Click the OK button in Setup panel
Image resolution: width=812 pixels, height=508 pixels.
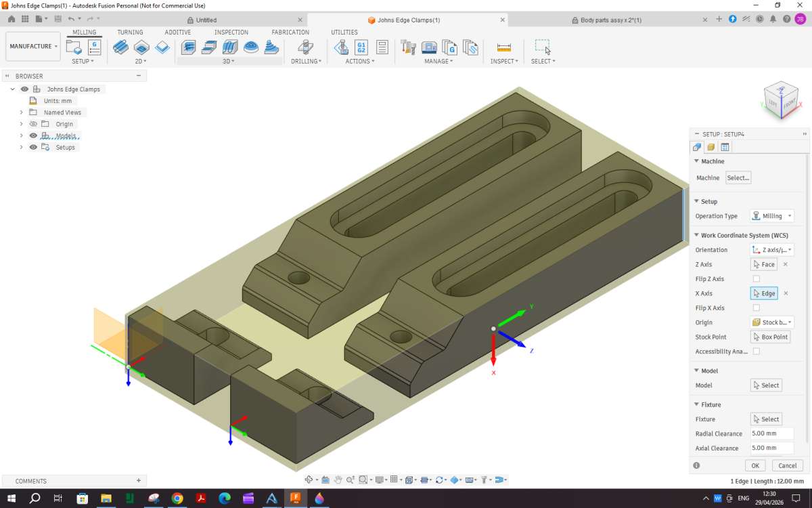(x=755, y=465)
